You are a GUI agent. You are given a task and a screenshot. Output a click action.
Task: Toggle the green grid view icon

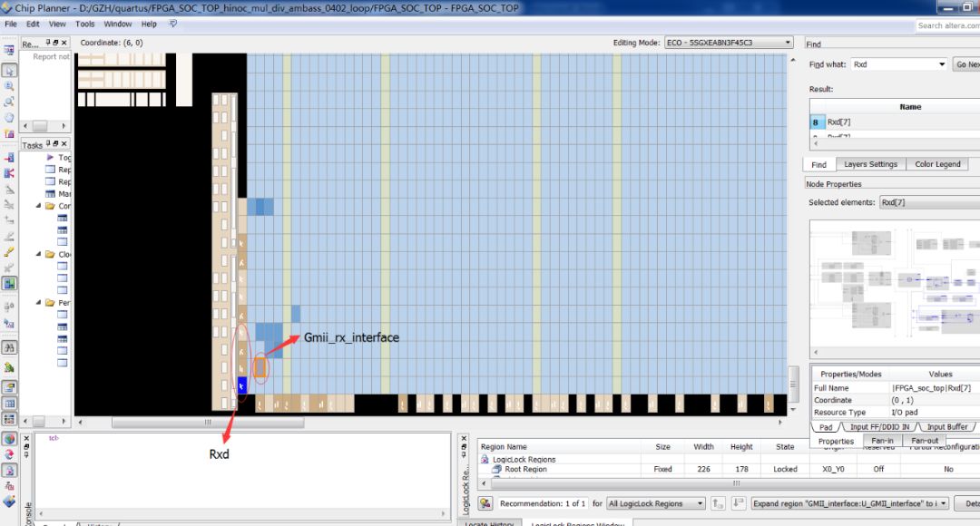point(9,283)
